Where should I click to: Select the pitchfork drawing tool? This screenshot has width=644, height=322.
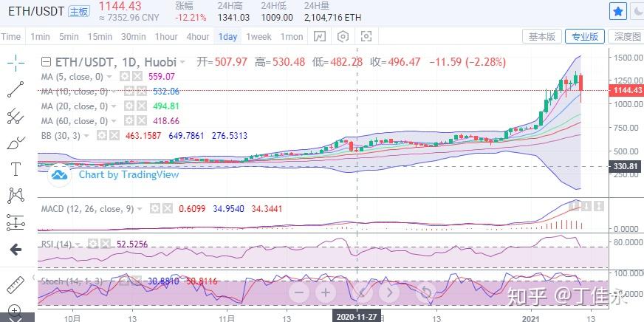point(16,116)
